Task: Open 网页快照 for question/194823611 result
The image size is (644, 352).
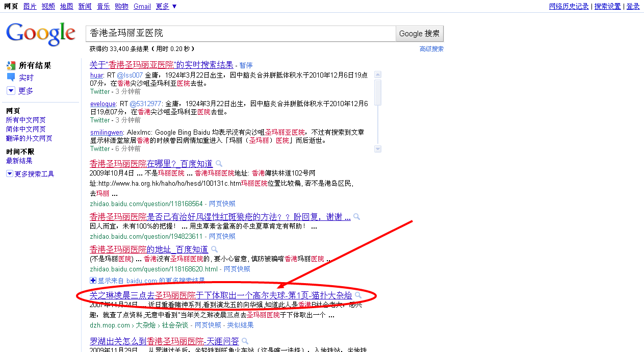Action: [x=222, y=236]
